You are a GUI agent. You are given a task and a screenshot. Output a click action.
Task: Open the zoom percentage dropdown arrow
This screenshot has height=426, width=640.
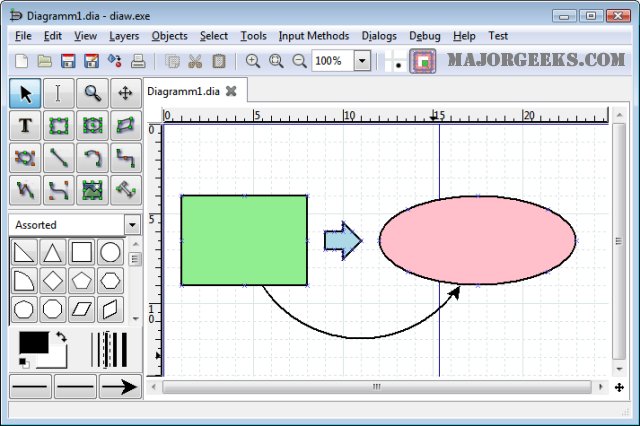[x=362, y=61]
